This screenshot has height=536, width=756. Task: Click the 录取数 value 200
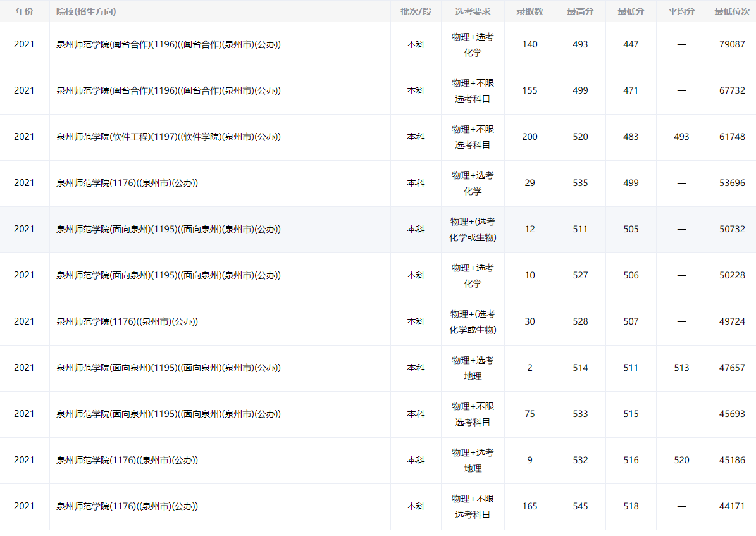pyautogui.click(x=530, y=137)
